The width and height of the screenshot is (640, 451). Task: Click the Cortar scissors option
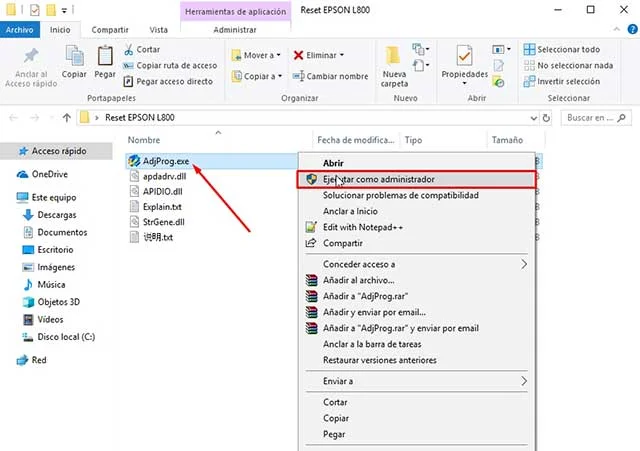tap(146, 49)
